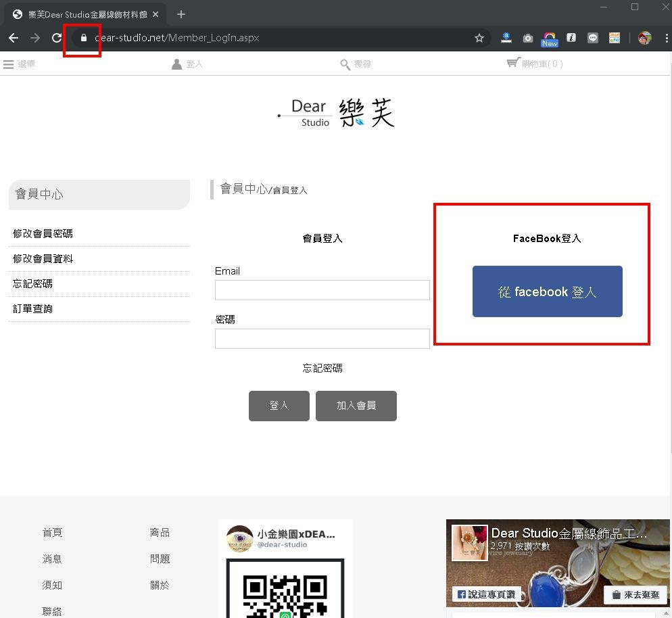
Task: Click the Email input field
Action: coord(322,290)
